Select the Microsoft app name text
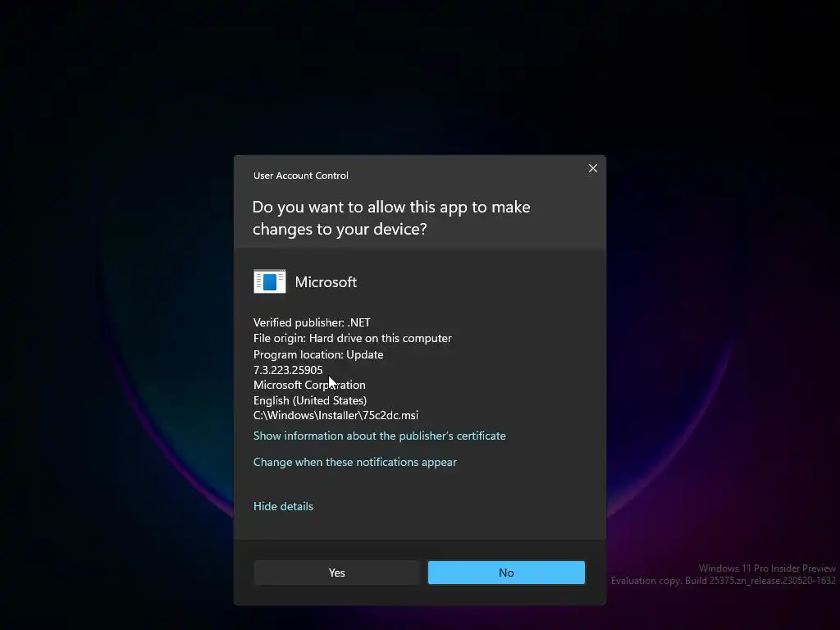Viewport: 840px width, 630px height. pyautogui.click(x=326, y=282)
